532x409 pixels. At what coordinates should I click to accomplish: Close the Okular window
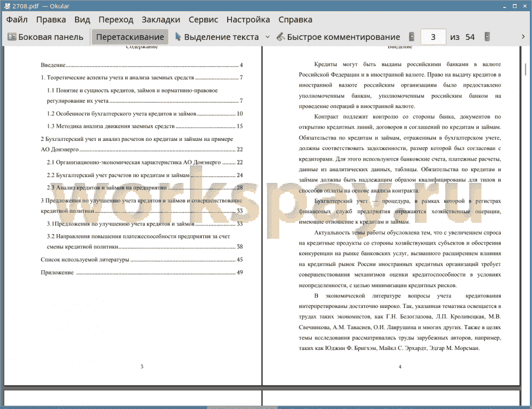click(525, 6)
